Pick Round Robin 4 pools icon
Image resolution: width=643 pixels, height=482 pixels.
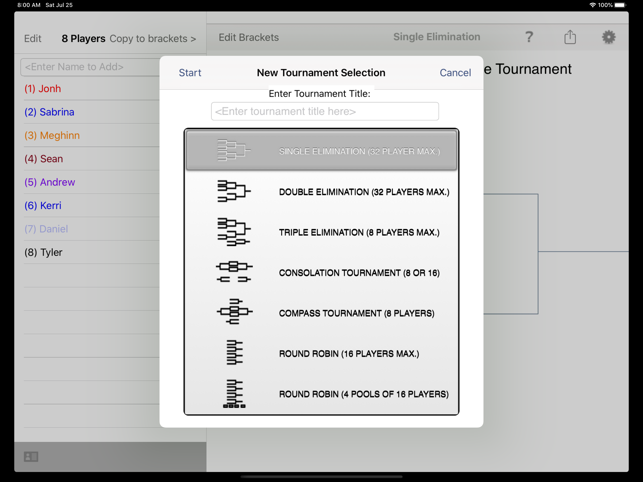(x=233, y=394)
